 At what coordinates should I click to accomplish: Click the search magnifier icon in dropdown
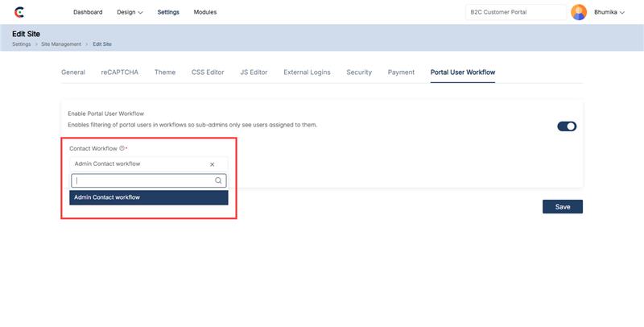[x=218, y=181]
